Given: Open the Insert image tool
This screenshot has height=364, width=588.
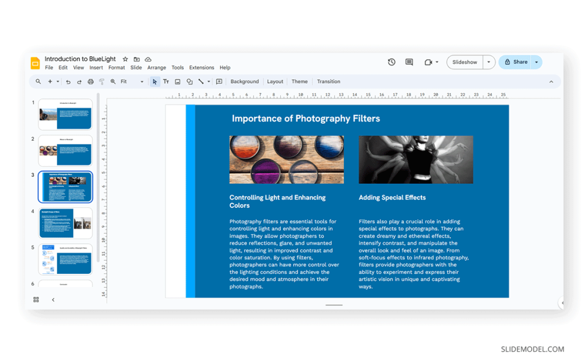Looking at the screenshot, I should point(177,82).
